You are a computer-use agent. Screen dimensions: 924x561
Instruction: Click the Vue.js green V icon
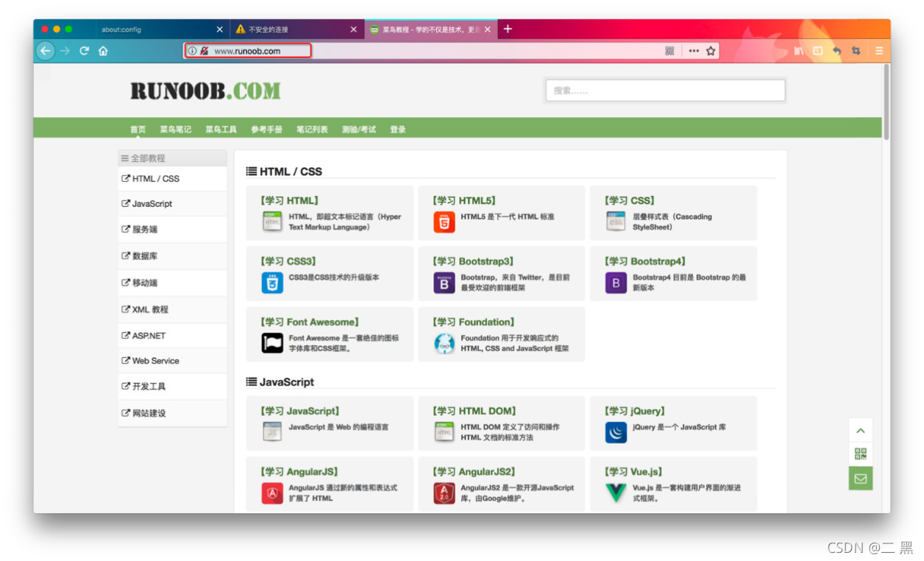616,493
